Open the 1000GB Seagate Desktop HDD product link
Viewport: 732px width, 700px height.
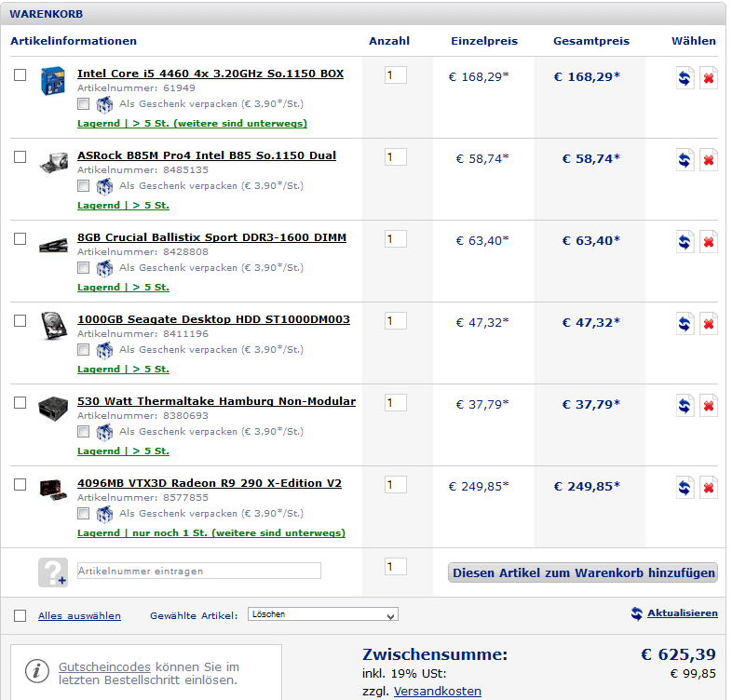213,319
